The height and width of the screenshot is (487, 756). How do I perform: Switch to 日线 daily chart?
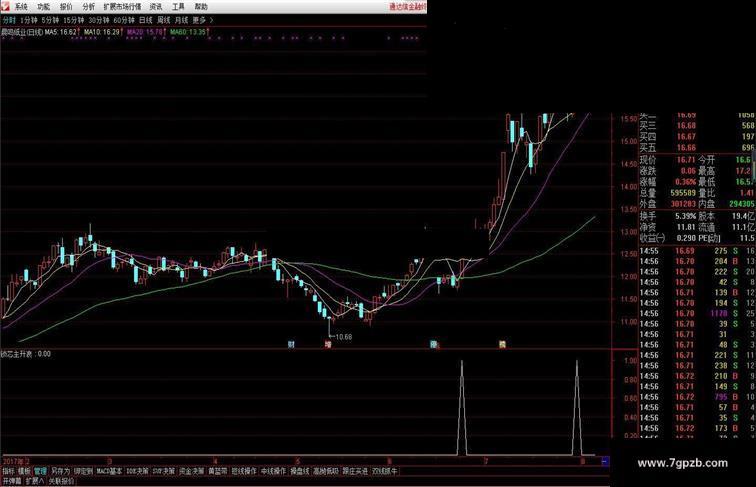click(x=146, y=20)
